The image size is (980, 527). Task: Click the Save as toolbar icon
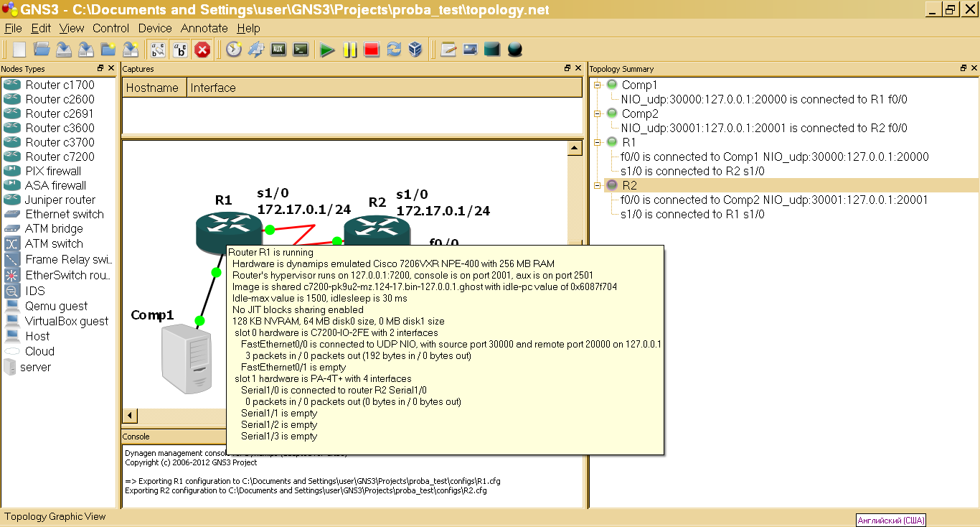[86, 50]
